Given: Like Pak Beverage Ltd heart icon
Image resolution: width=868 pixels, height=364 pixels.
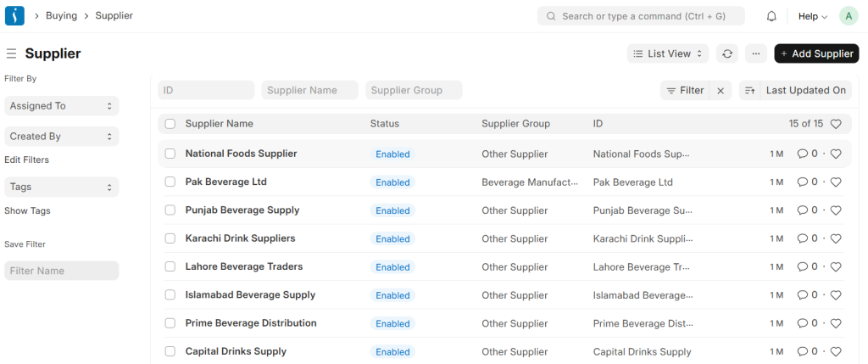Looking at the screenshot, I should 836,182.
